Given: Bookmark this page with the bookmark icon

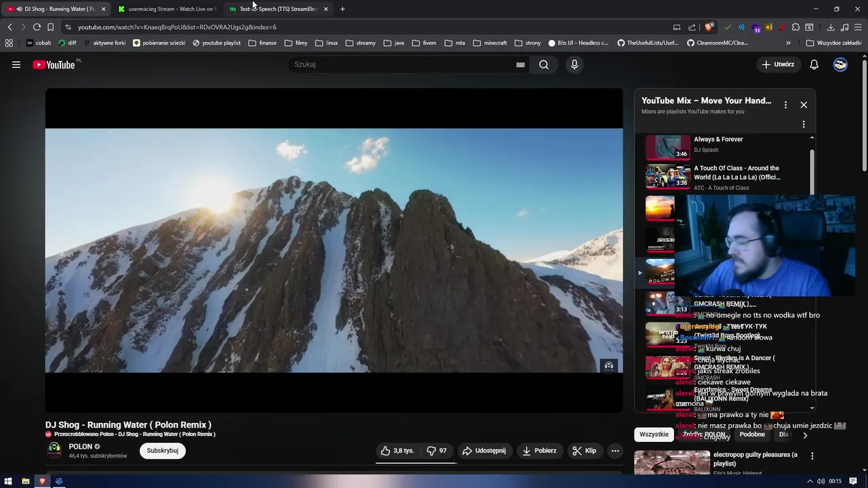Looking at the screenshot, I should 50,27.
